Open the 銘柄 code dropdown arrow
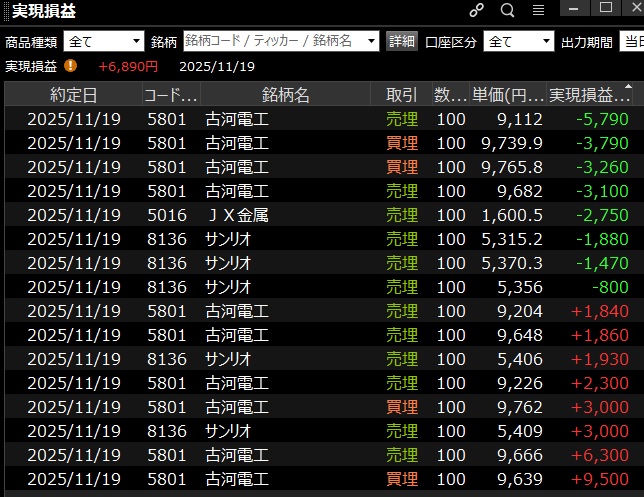This screenshot has width=644, height=497. click(x=372, y=42)
